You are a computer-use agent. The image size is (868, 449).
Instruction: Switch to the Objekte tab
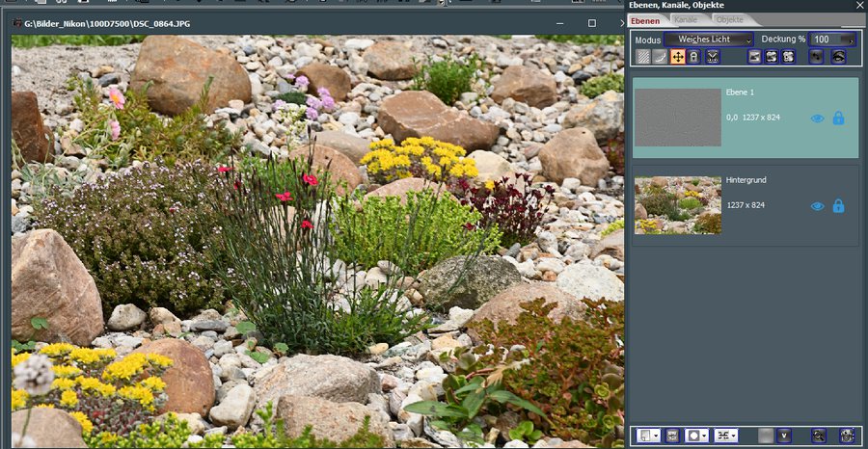click(729, 19)
